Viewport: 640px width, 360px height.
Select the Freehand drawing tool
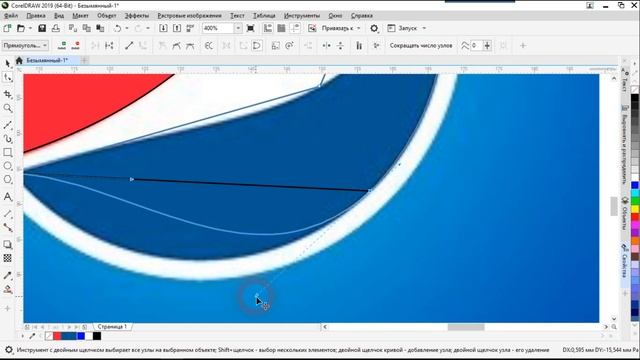tap(7, 125)
